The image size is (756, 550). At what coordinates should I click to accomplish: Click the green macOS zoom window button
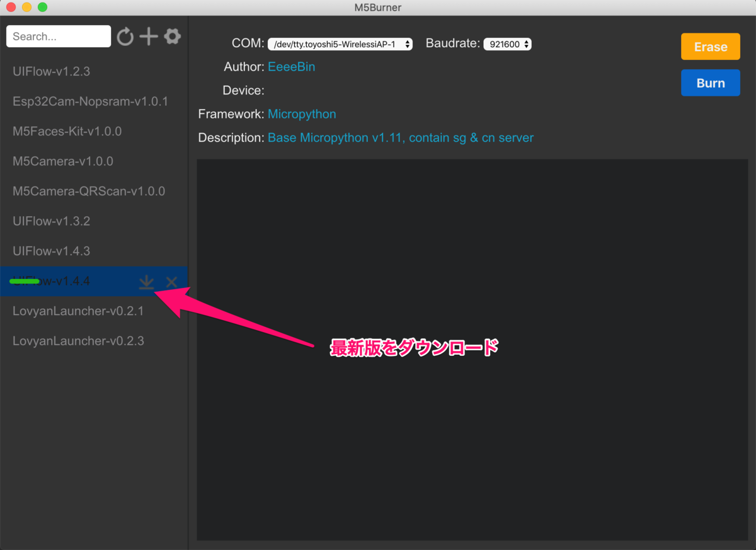coord(42,8)
